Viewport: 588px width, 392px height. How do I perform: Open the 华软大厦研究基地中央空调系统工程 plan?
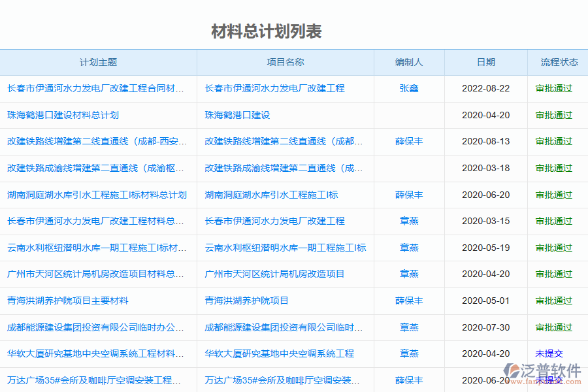pyautogui.click(x=97, y=353)
